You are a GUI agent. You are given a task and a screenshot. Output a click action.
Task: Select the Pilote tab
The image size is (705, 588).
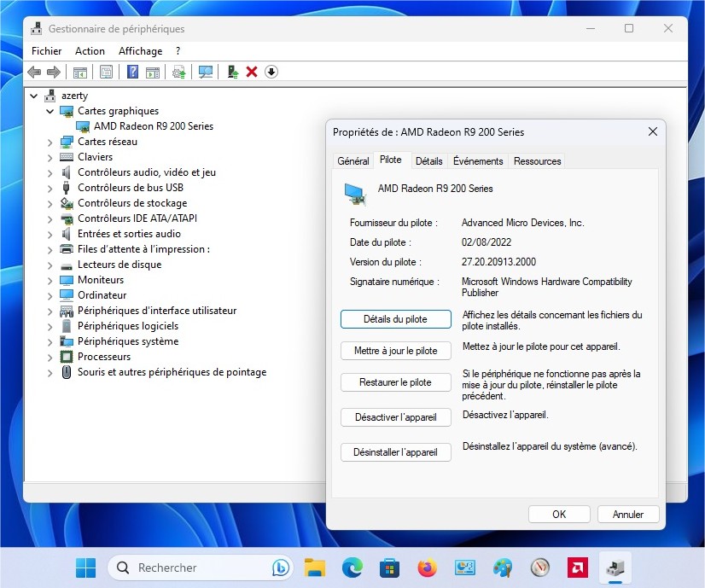[x=390, y=160]
